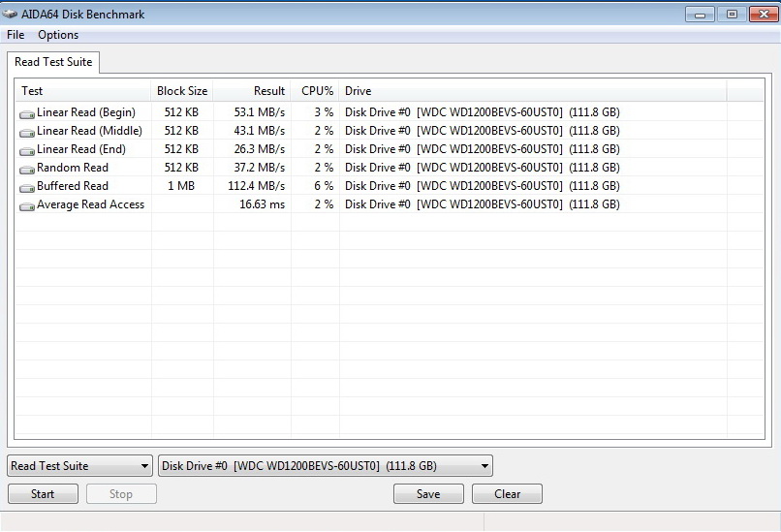Open the File menu
The height and width of the screenshot is (532, 781).
click(x=16, y=35)
